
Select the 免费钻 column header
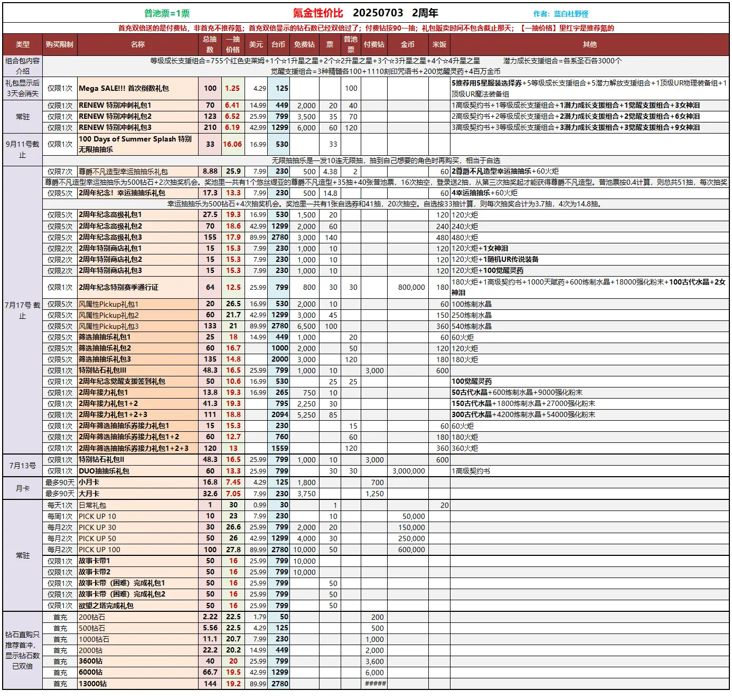click(x=304, y=45)
